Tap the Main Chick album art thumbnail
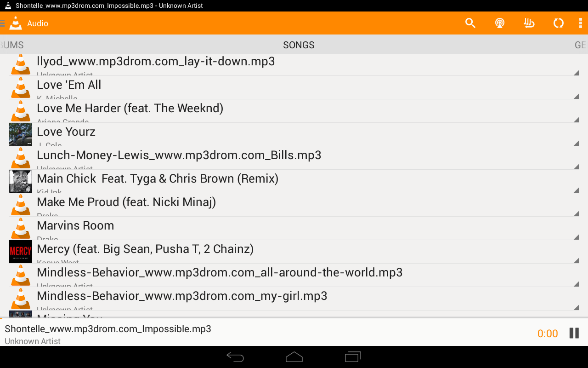 click(x=21, y=181)
